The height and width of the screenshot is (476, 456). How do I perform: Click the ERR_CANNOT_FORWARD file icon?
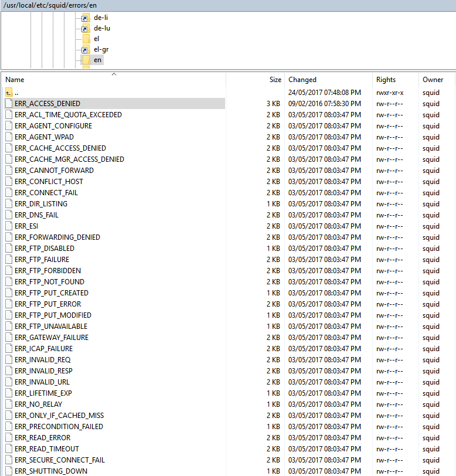point(9,171)
